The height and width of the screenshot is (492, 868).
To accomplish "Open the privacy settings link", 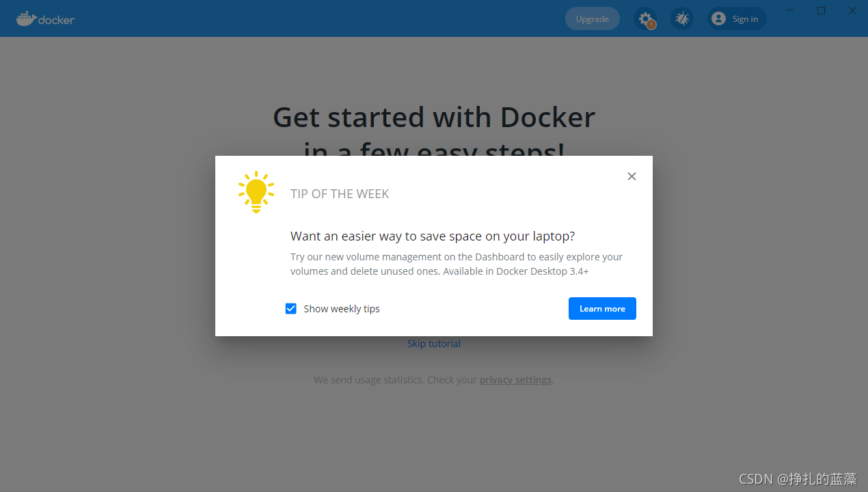I will (x=515, y=380).
